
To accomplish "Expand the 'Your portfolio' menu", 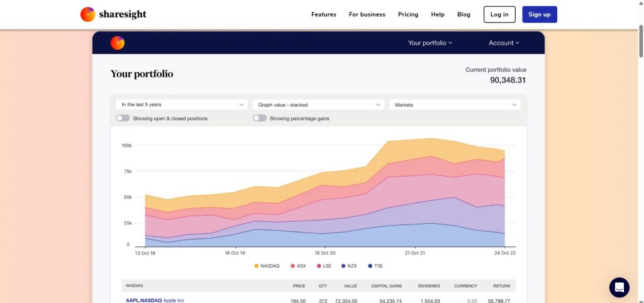I will pyautogui.click(x=430, y=43).
